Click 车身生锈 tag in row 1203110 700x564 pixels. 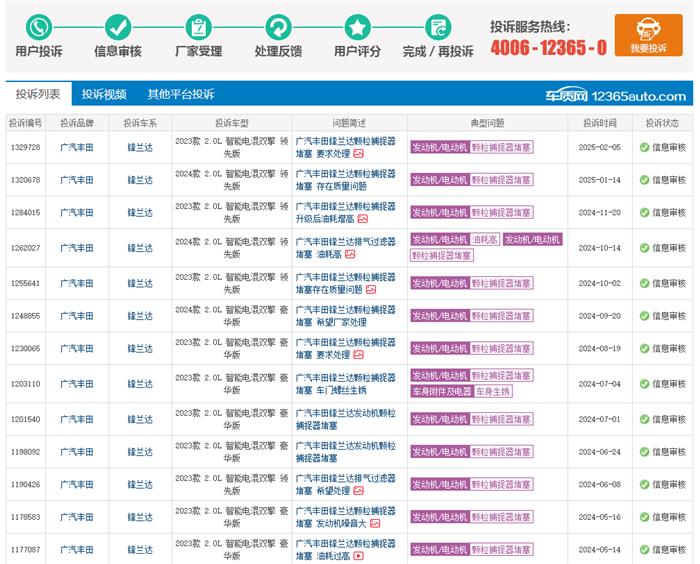click(x=492, y=392)
